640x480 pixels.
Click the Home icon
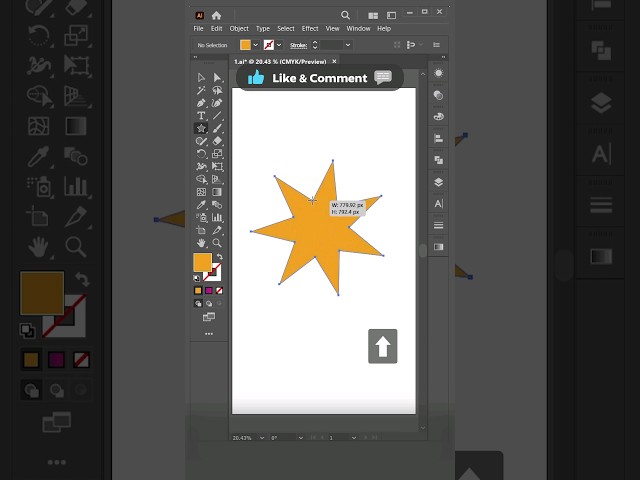click(x=216, y=16)
